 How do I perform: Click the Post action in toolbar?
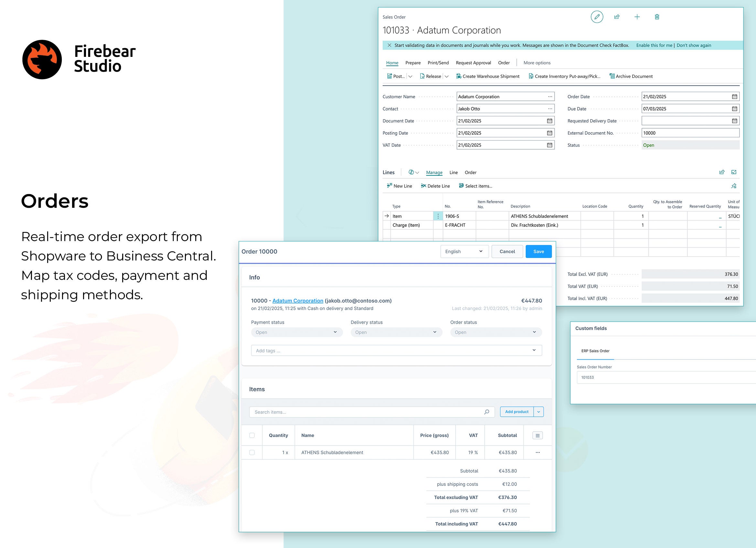(x=396, y=76)
